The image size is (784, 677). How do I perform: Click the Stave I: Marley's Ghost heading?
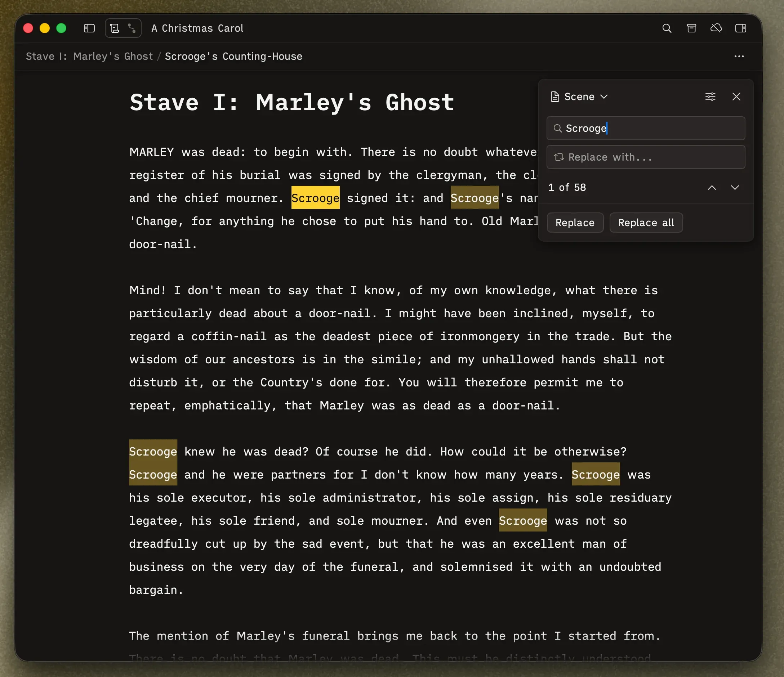tap(292, 103)
